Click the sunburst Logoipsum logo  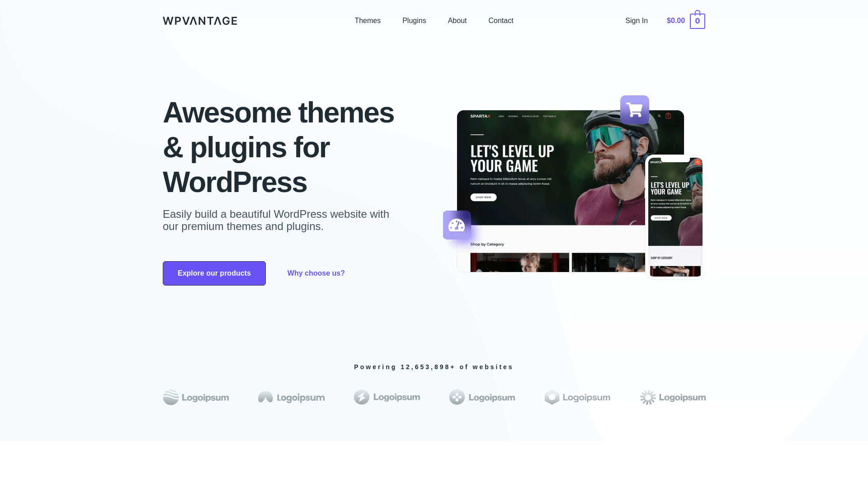pyautogui.click(x=673, y=397)
